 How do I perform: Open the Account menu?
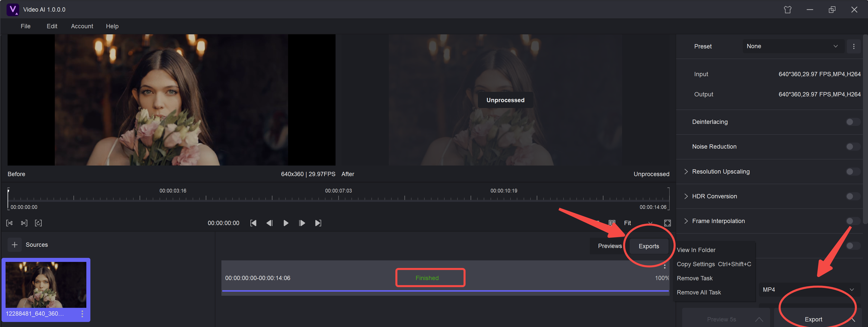coord(82,26)
